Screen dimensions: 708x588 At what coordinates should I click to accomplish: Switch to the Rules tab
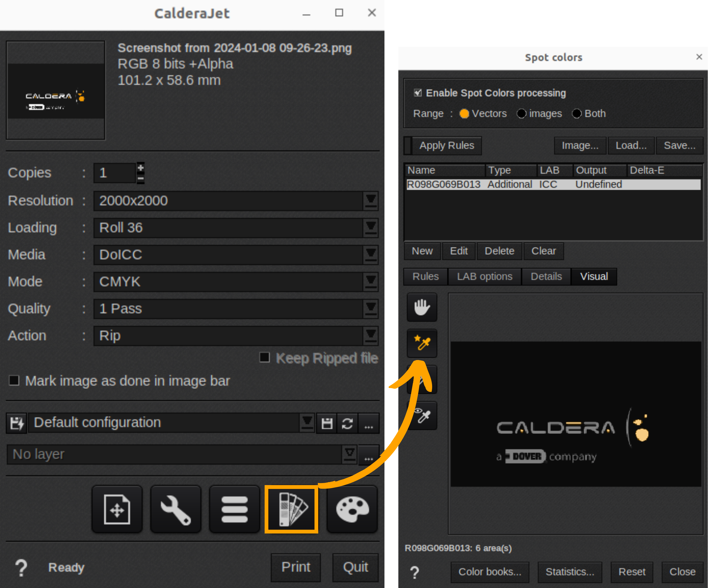tap(425, 276)
